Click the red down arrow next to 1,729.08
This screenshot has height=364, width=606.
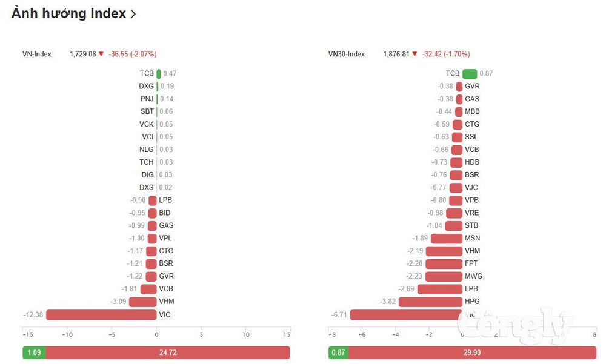pos(101,54)
